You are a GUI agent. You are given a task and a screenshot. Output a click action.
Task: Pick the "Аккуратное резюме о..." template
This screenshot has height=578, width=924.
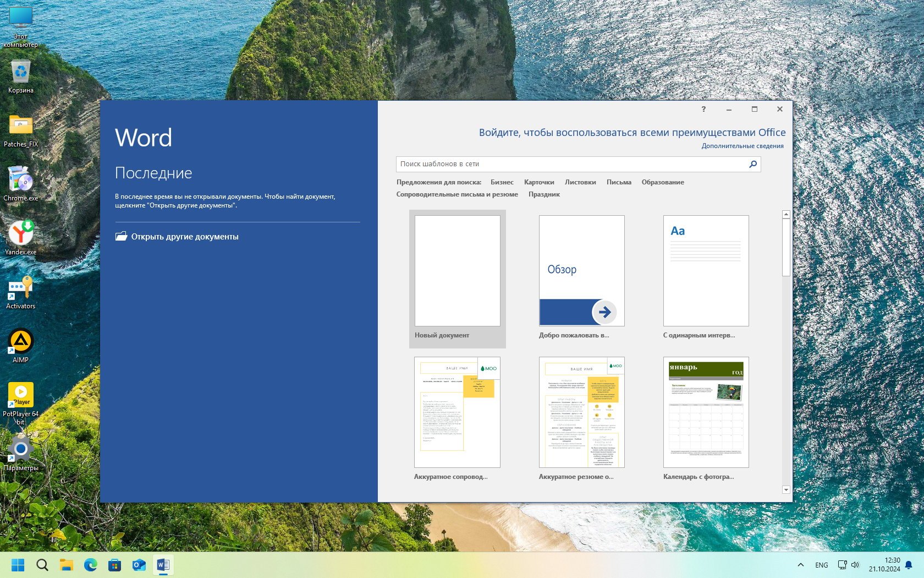point(581,419)
